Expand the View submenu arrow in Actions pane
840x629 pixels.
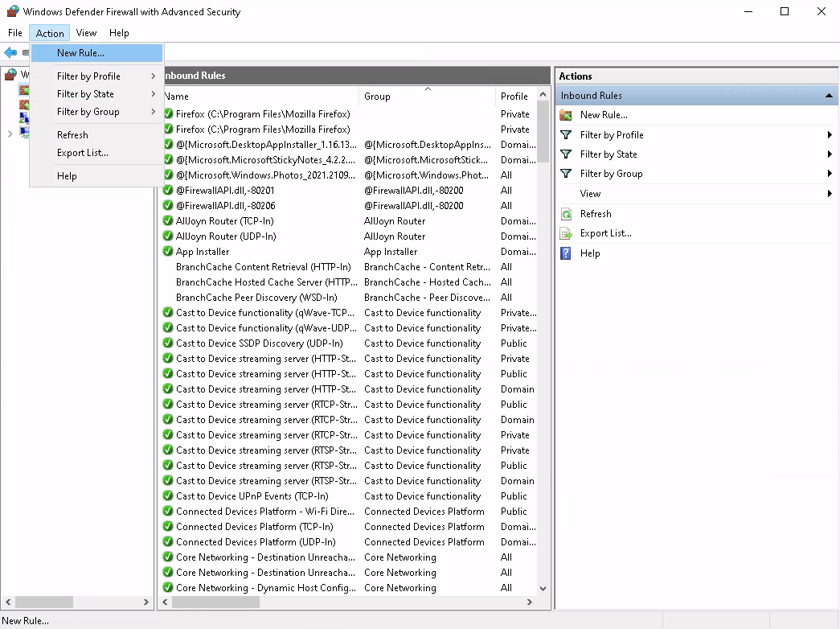click(830, 194)
